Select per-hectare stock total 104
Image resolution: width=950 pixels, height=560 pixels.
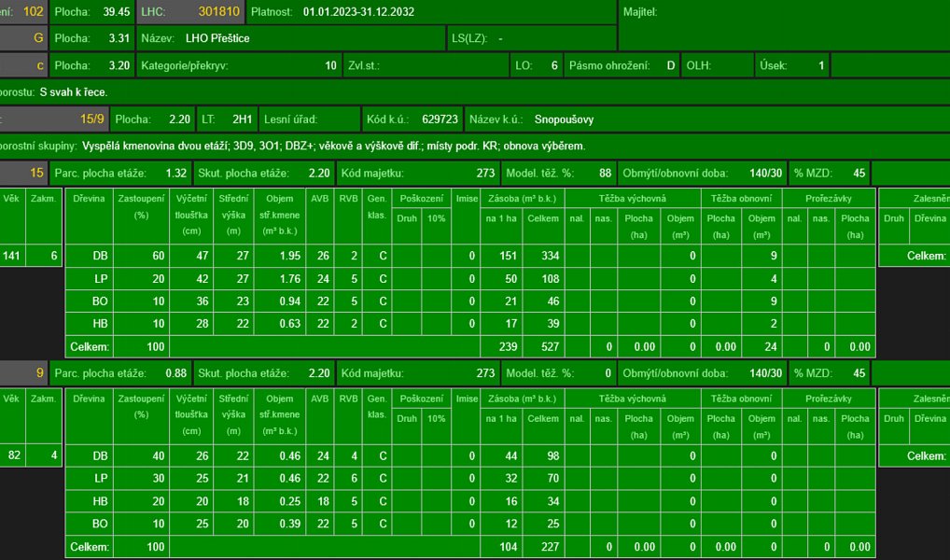tap(509, 547)
